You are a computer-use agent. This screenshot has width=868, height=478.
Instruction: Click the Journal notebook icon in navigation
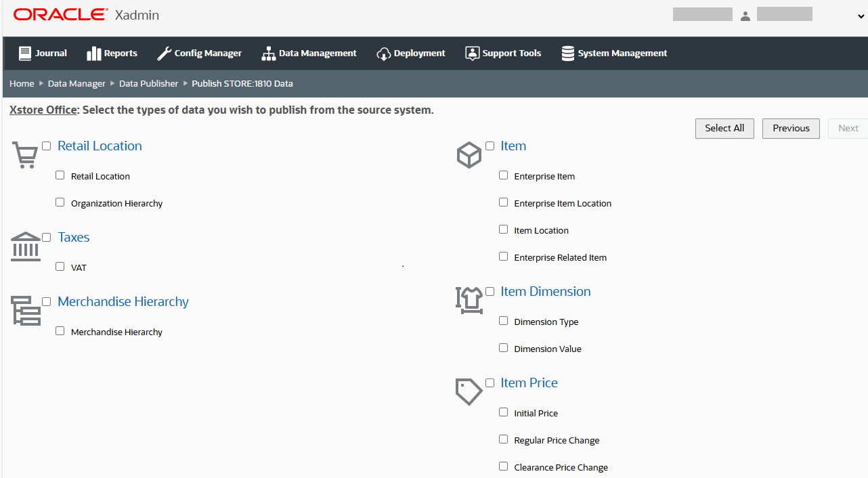pyautogui.click(x=24, y=53)
